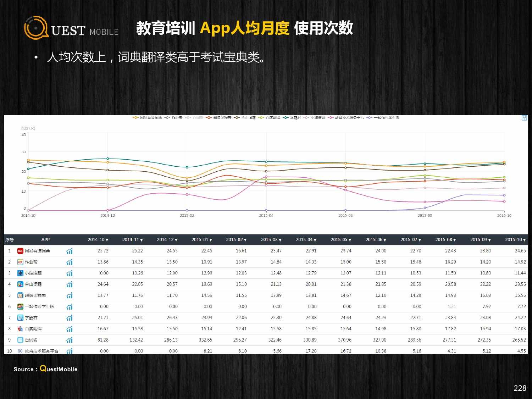
Task: Click the APP column header
Action: pos(45,240)
